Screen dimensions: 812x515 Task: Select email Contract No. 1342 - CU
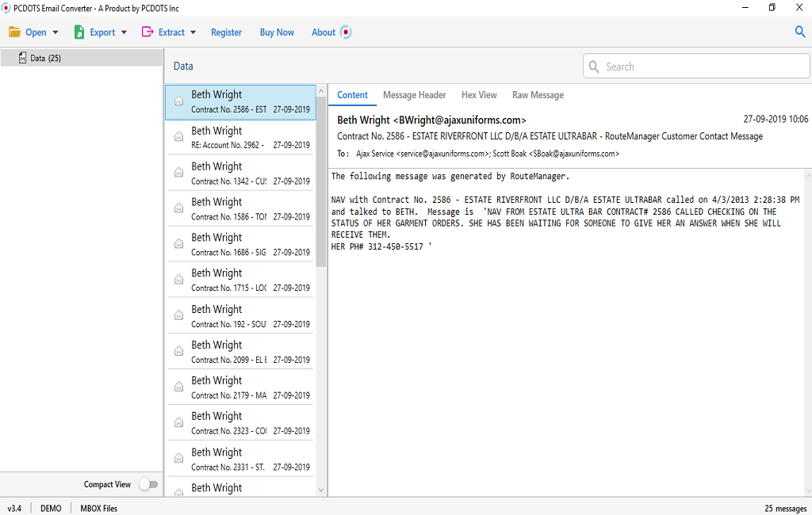(240, 174)
